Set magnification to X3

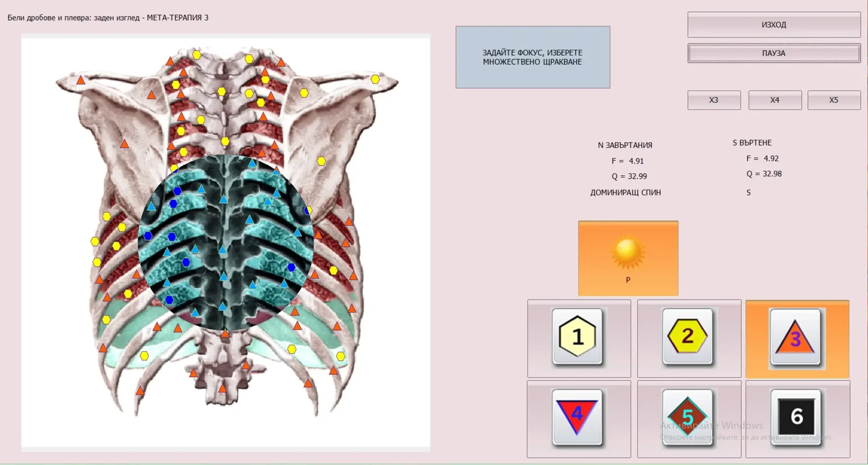714,100
